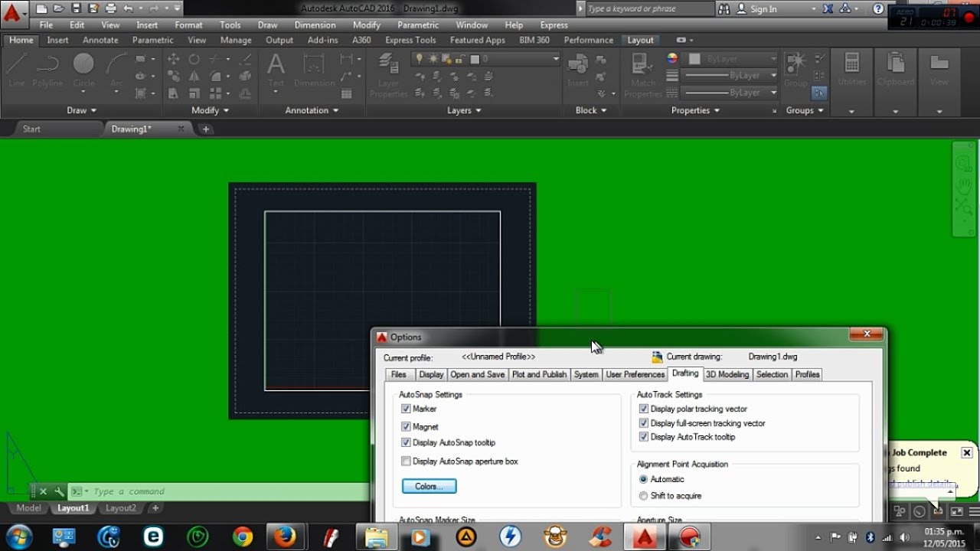Expand the Block panel dropdown

pos(591,110)
